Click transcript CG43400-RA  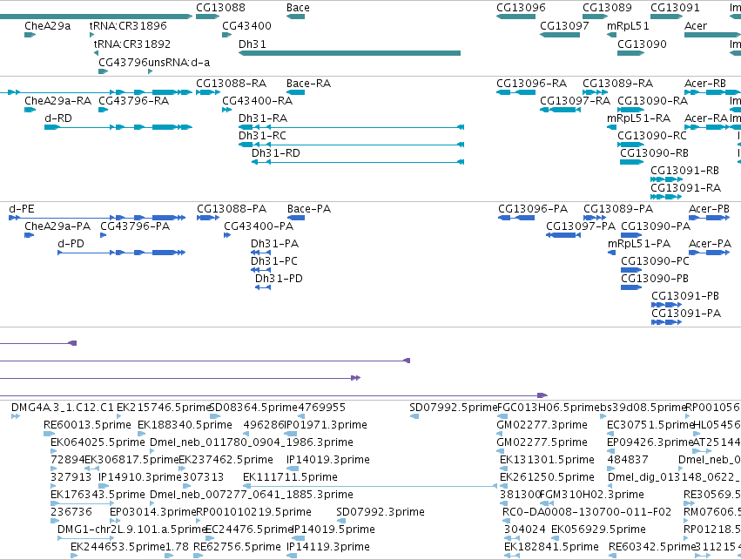[257, 101]
